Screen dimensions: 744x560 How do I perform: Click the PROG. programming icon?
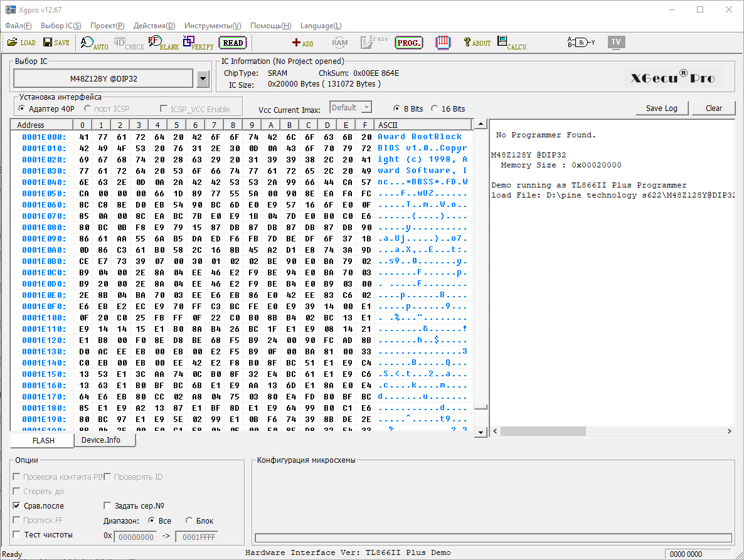[x=408, y=43]
